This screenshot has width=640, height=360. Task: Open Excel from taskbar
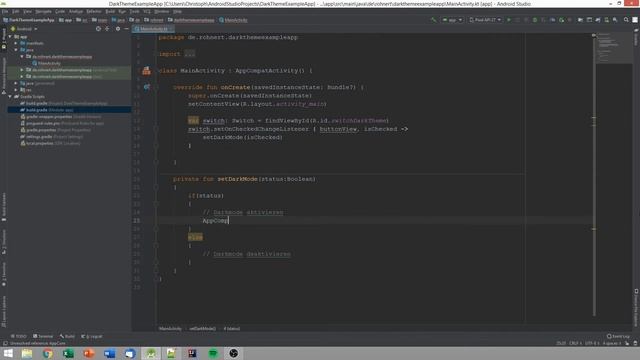pyautogui.click(x=69, y=353)
